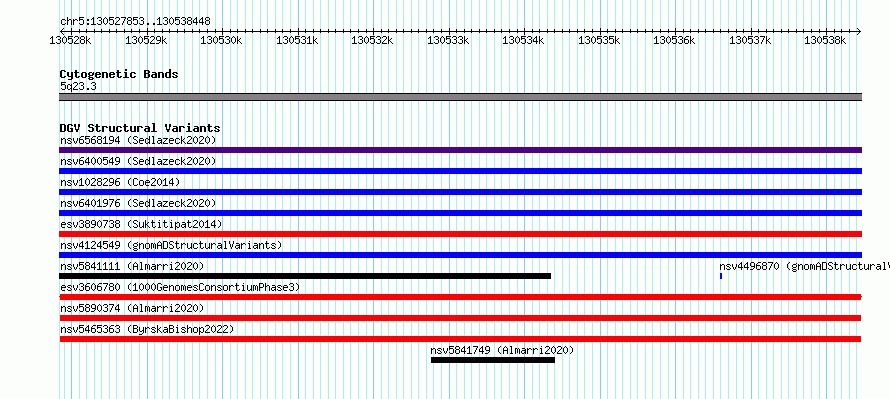Click the 130538k ruler tick label
Image resolution: width=890 pixels, height=399 pixels.
click(x=825, y=40)
